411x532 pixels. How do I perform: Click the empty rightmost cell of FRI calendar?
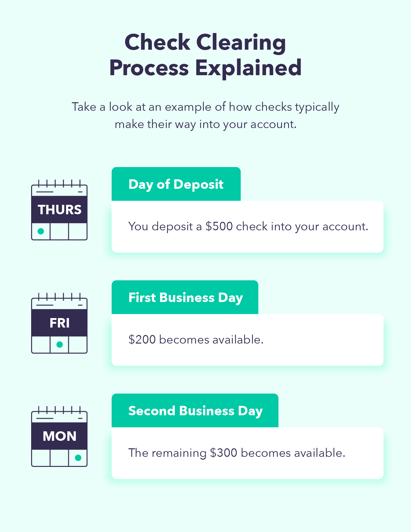coord(78,344)
